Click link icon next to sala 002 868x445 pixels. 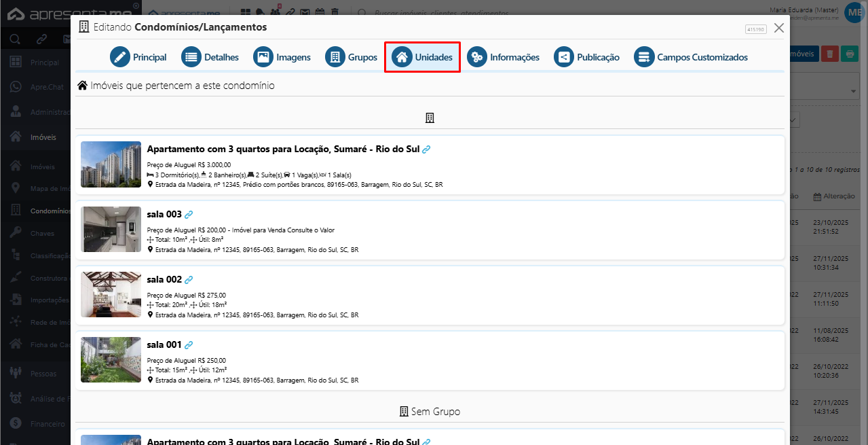pyautogui.click(x=189, y=280)
